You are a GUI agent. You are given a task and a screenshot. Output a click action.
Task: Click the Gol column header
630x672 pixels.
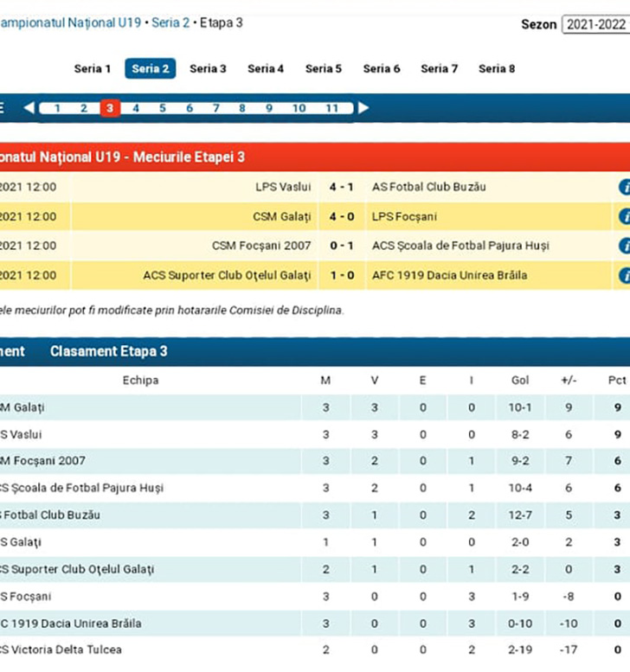tap(520, 381)
